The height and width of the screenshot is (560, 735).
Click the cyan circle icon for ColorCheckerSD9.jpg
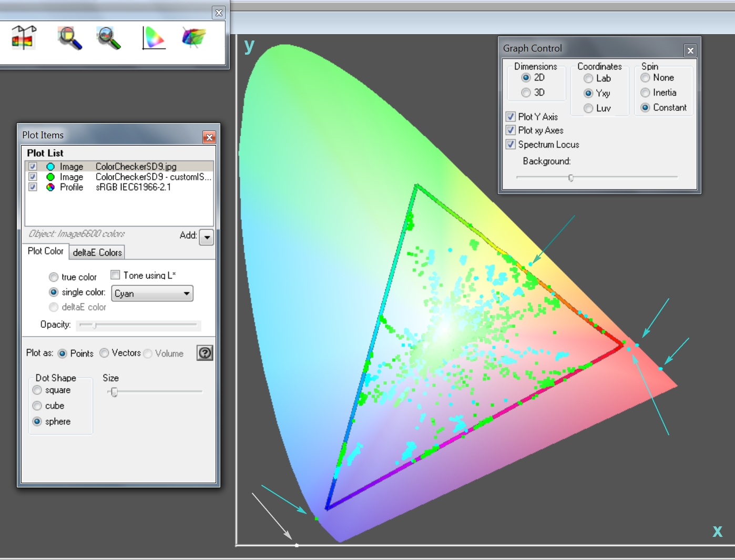tap(50, 167)
